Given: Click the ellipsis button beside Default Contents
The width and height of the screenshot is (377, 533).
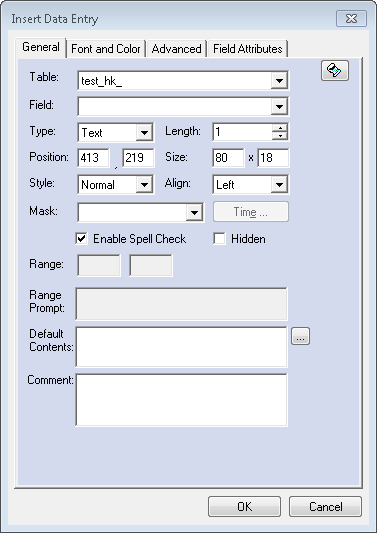Looking at the screenshot, I should (300, 336).
